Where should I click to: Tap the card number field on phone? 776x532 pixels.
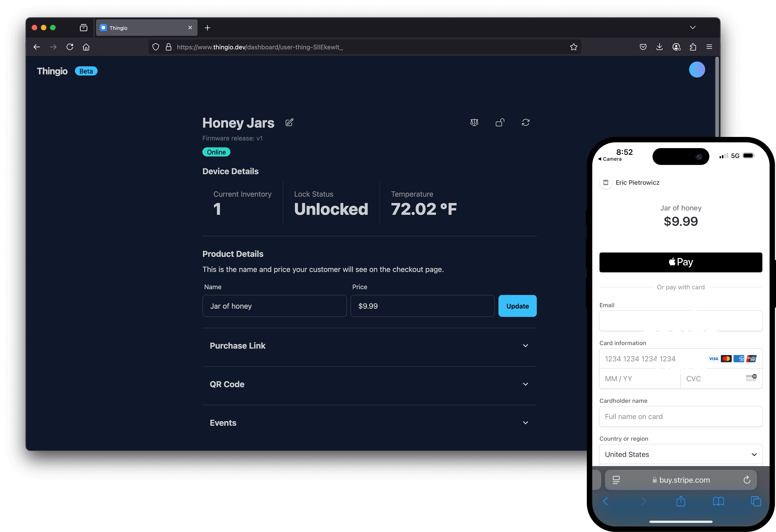click(681, 359)
